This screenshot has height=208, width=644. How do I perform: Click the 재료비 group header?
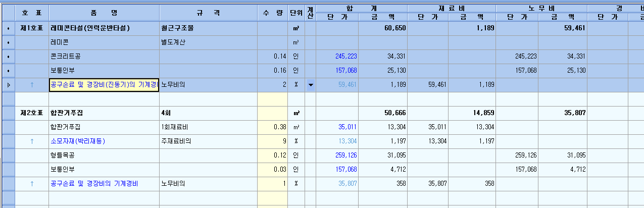click(452, 9)
